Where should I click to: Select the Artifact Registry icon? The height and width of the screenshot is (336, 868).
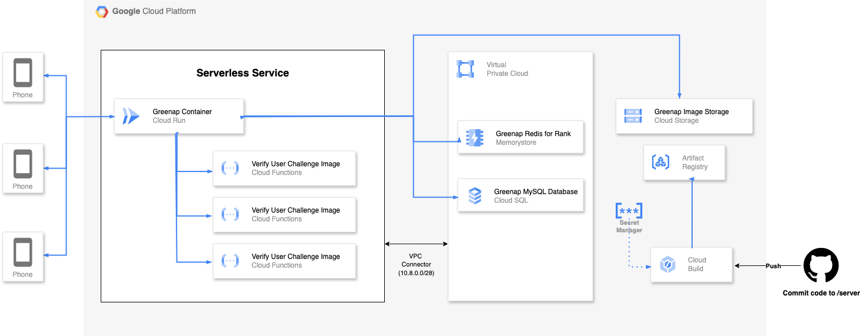tap(661, 162)
